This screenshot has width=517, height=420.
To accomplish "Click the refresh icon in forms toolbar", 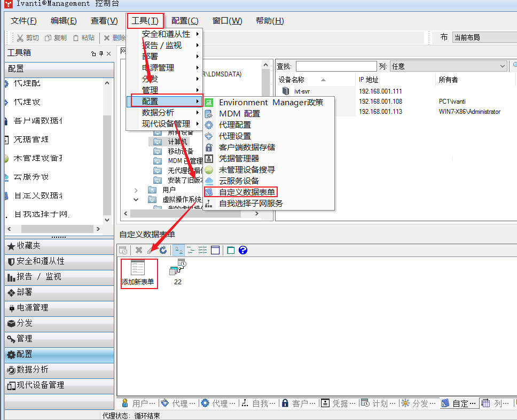I will pos(163,250).
